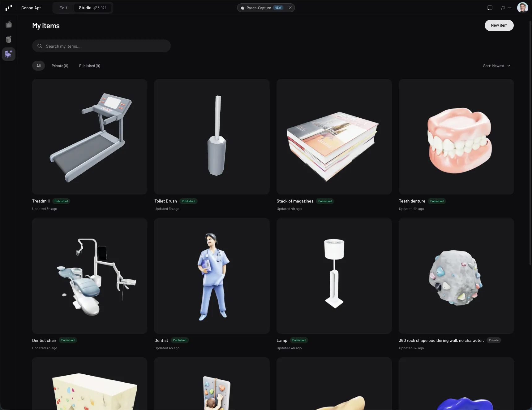Click the Treadmill title text
Viewport: 532px width, 410px height.
(41, 201)
